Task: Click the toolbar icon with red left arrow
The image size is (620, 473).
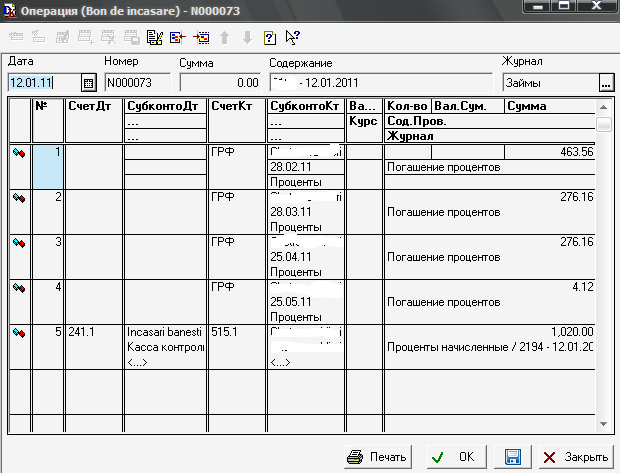Action: pyautogui.click(x=177, y=39)
